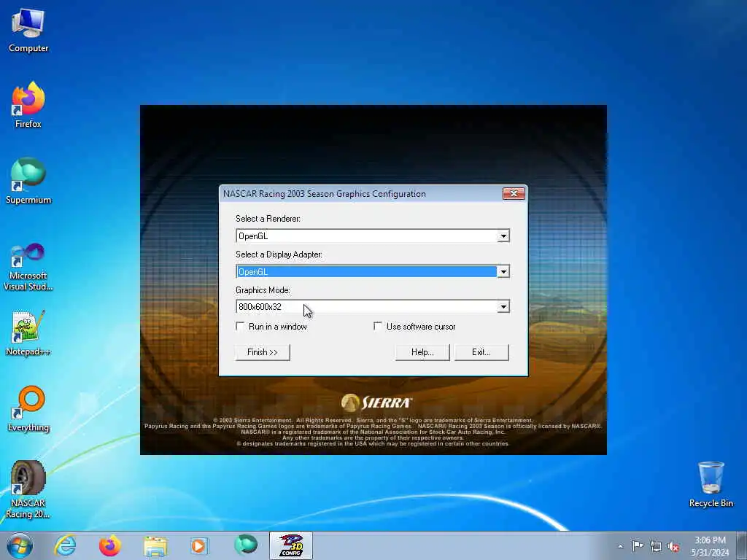Image resolution: width=747 pixels, height=560 pixels.
Task: Show hidden system tray icons
Action: [x=620, y=546]
